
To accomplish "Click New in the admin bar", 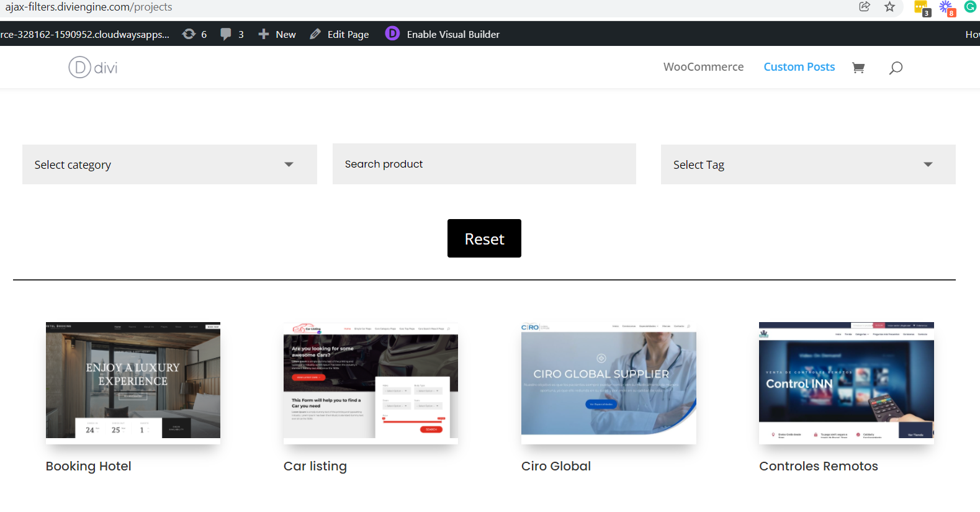I will [x=277, y=34].
